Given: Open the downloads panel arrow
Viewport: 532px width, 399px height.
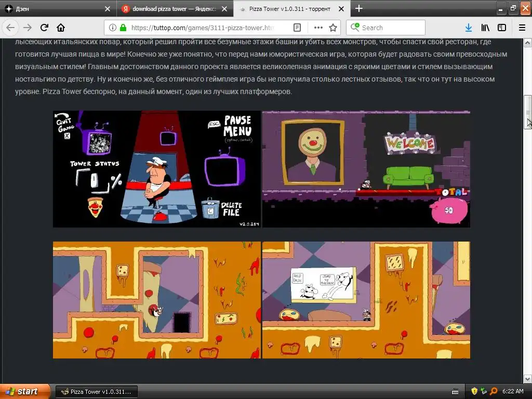Looking at the screenshot, I should coord(469,28).
